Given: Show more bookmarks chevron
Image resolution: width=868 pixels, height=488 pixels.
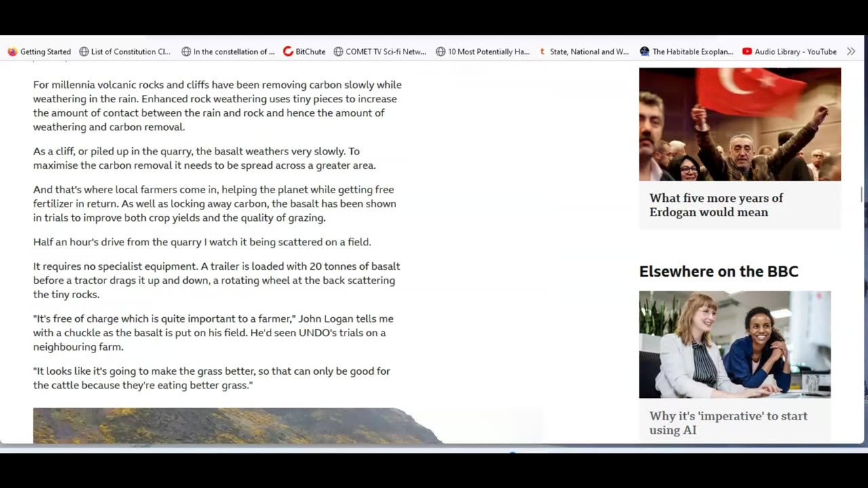Looking at the screenshot, I should pos(851,52).
